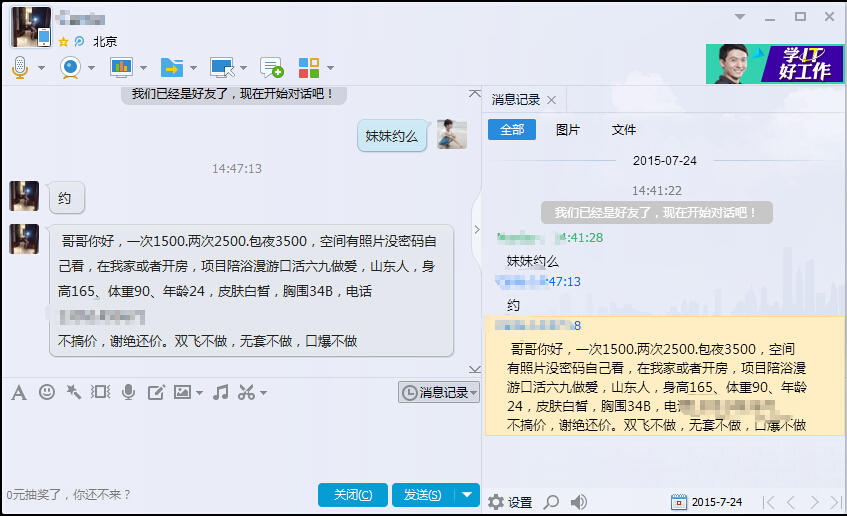The height and width of the screenshot is (516, 847).
Task: Open 设置 gear in history panel
Action: tap(510, 502)
